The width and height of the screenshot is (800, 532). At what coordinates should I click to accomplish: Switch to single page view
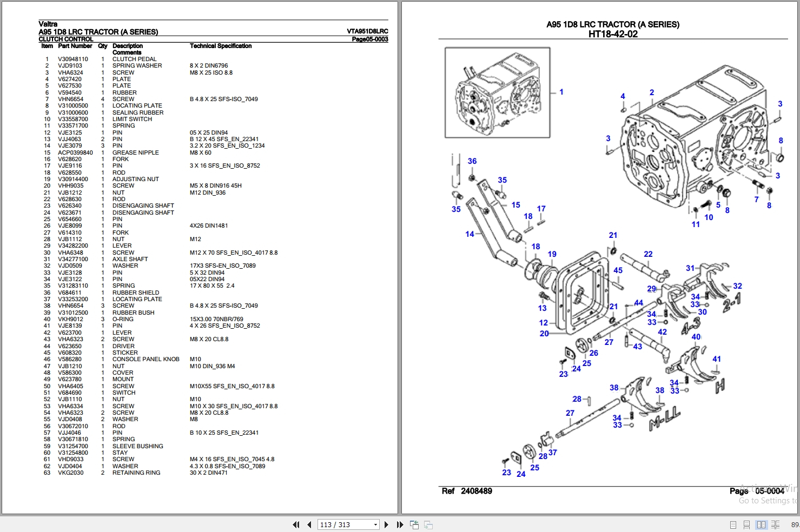point(733,524)
